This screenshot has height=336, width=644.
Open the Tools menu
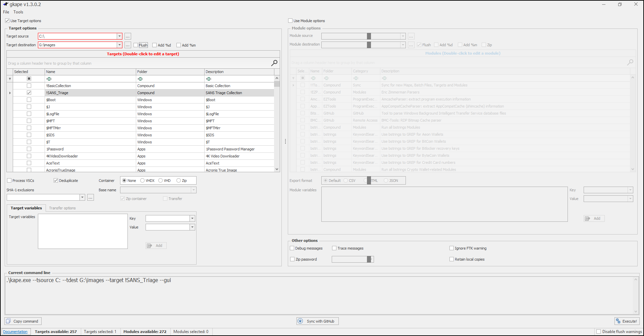point(18,12)
